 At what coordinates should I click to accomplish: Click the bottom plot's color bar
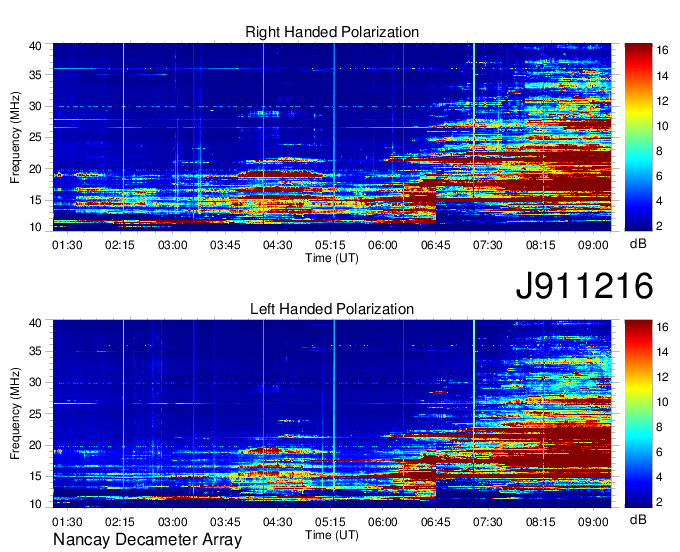click(x=638, y=414)
